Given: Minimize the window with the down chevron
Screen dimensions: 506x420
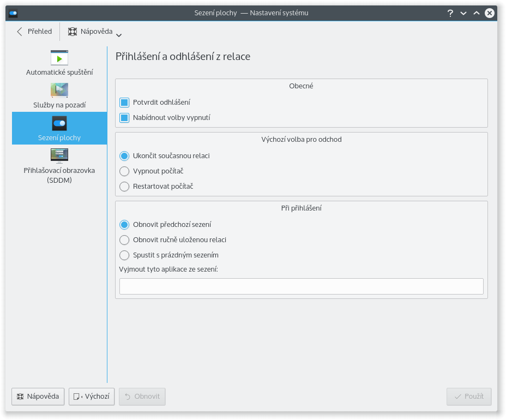Looking at the screenshot, I should click(x=463, y=13).
